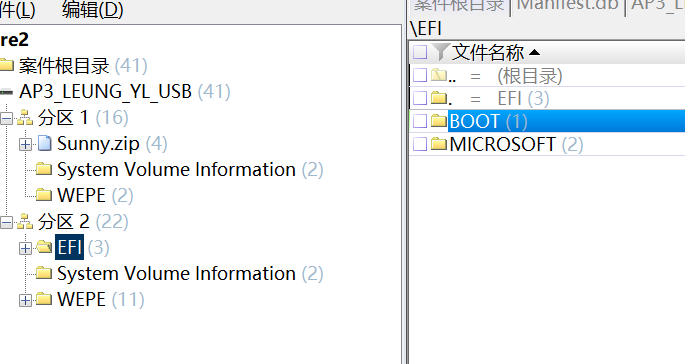The width and height of the screenshot is (685, 364).
Task: Select 分区 2 (22) in the tree
Action: (x=83, y=222)
